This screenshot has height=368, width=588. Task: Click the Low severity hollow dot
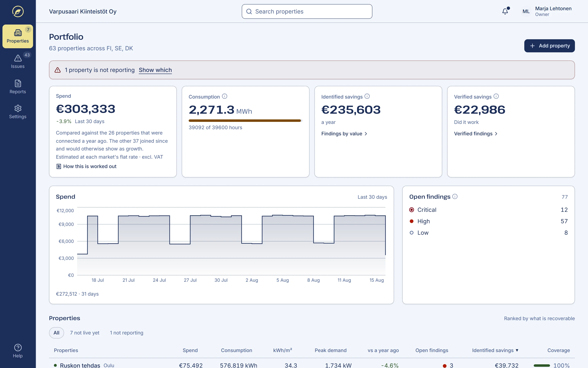[x=412, y=233]
